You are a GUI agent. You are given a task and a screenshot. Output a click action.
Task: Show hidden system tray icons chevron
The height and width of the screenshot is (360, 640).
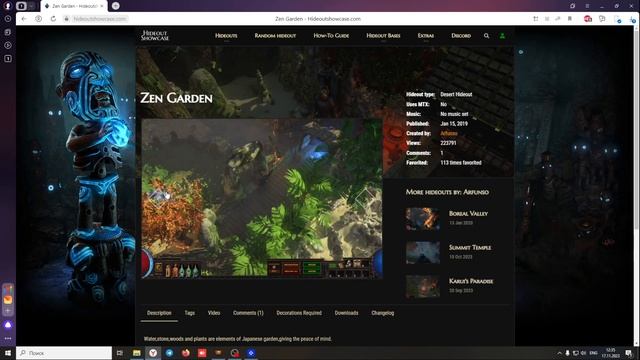tap(559, 353)
